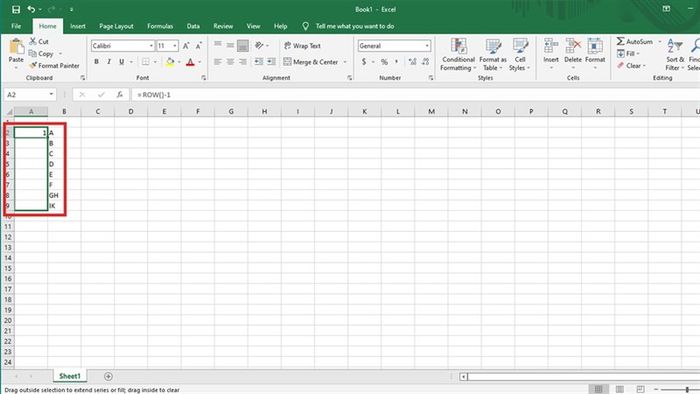Switch to the Page Layout tab

(116, 26)
